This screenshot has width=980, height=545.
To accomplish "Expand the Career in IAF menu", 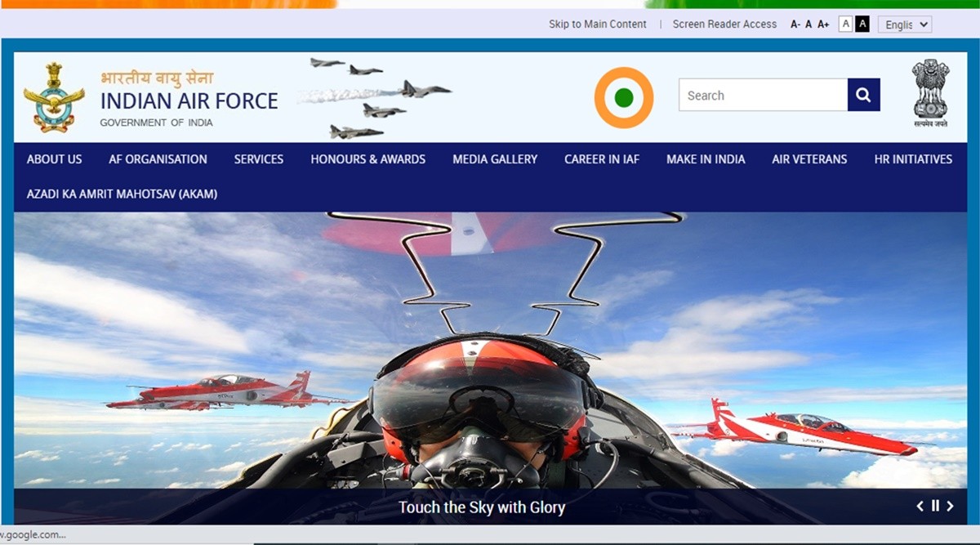I will pos(602,159).
